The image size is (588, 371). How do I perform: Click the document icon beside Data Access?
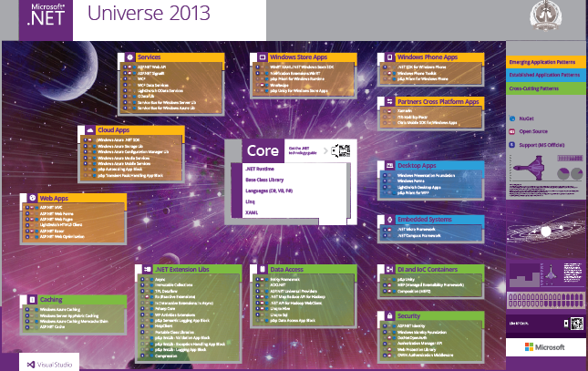(263, 269)
